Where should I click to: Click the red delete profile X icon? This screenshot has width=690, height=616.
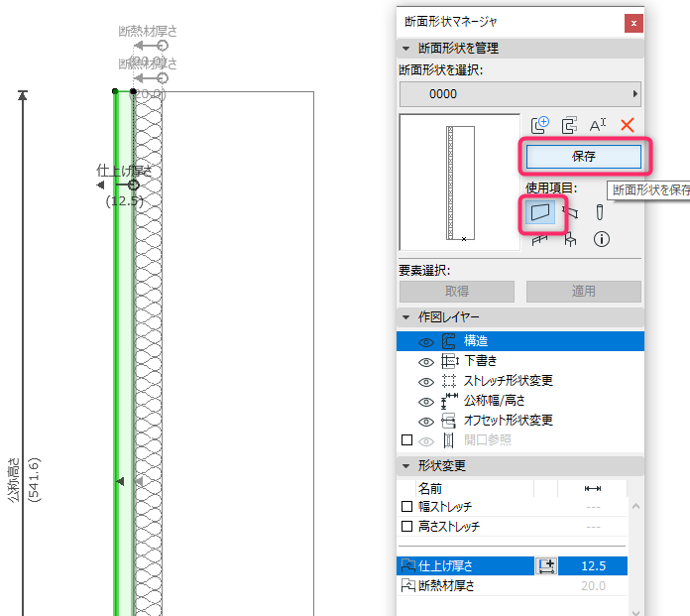coord(628,126)
